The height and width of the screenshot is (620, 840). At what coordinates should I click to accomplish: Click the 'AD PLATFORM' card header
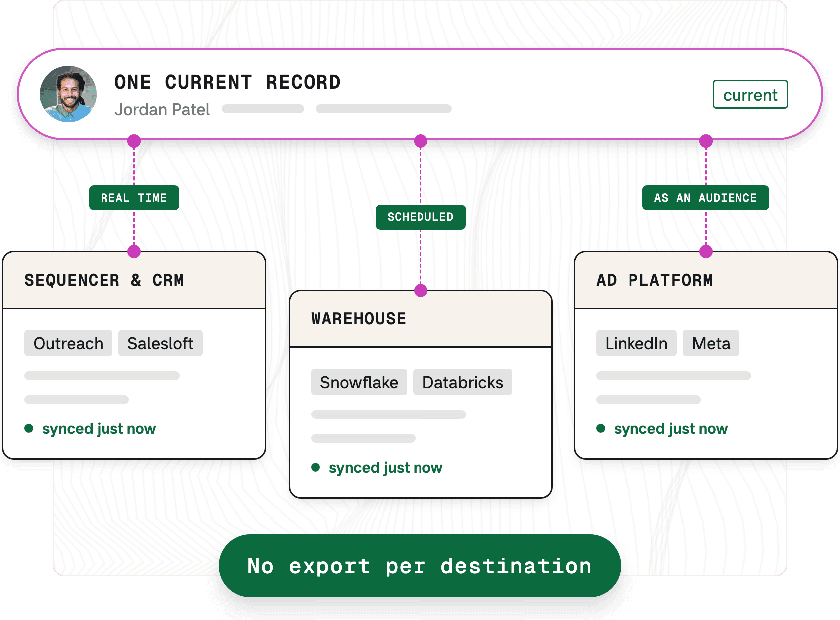pyautogui.click(x=706, y=280)
